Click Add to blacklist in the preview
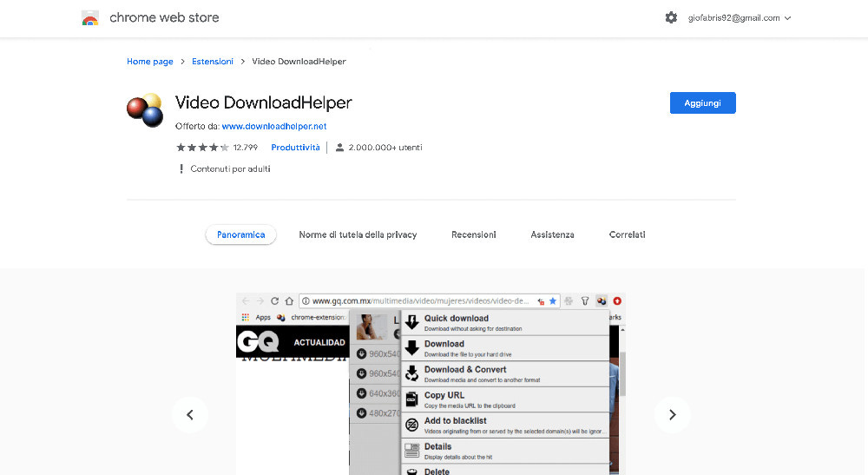 click(x=506, y=426)
